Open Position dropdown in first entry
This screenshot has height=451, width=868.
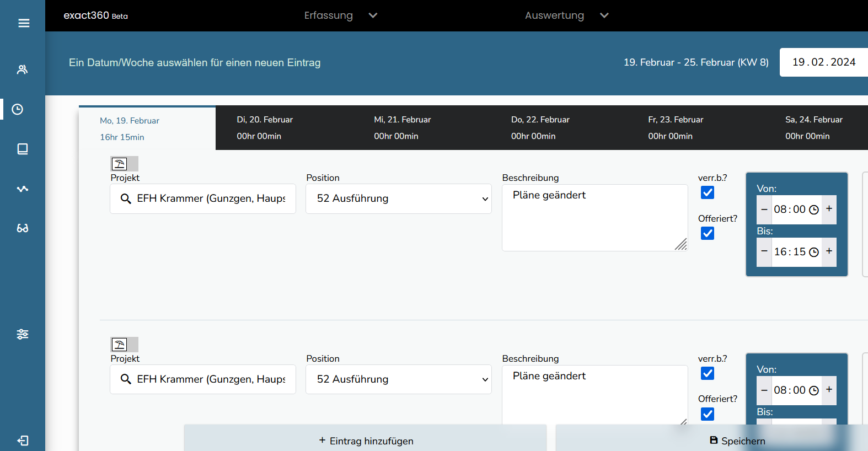(398, 198)
